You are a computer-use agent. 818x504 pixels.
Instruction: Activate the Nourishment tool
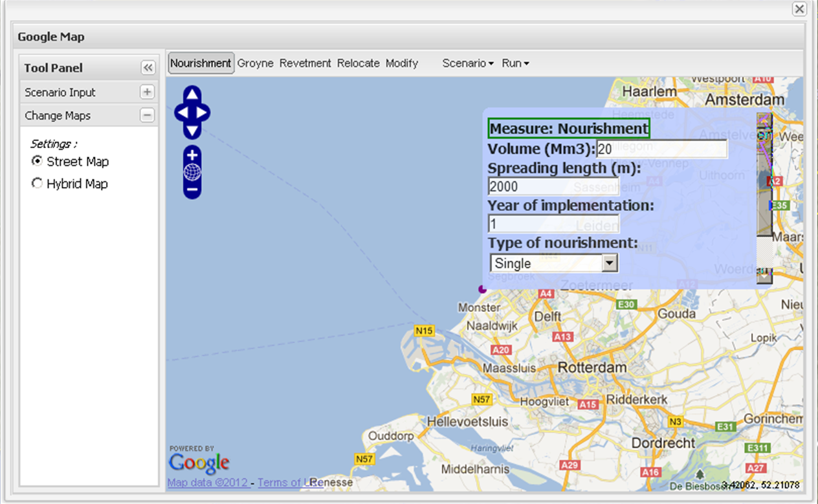201,63
